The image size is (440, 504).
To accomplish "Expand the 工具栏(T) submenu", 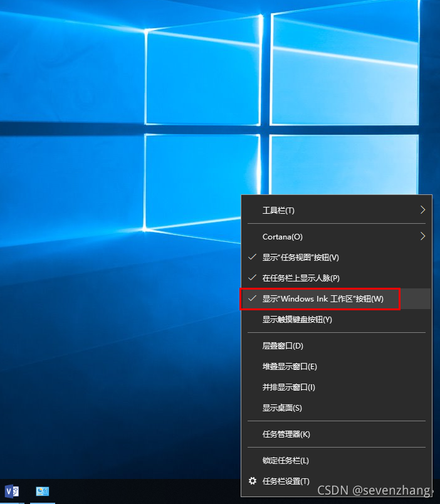I will coord(336,210).
